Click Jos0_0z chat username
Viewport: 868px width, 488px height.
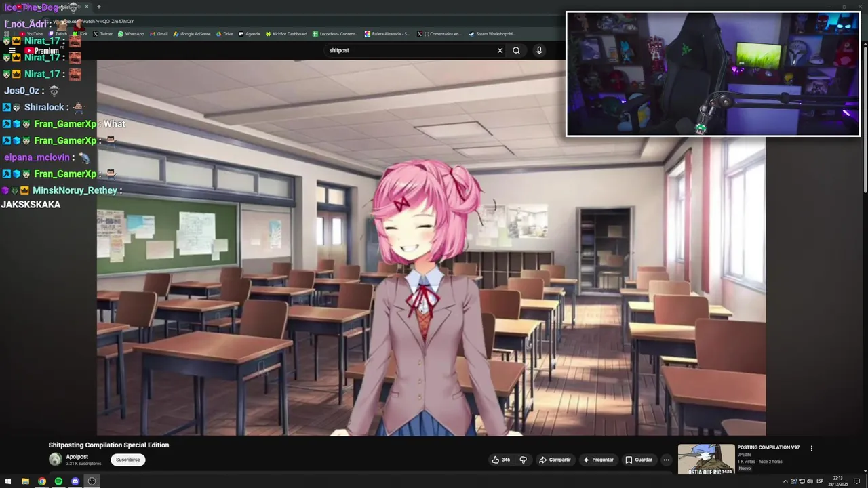(x=22, y=91)
